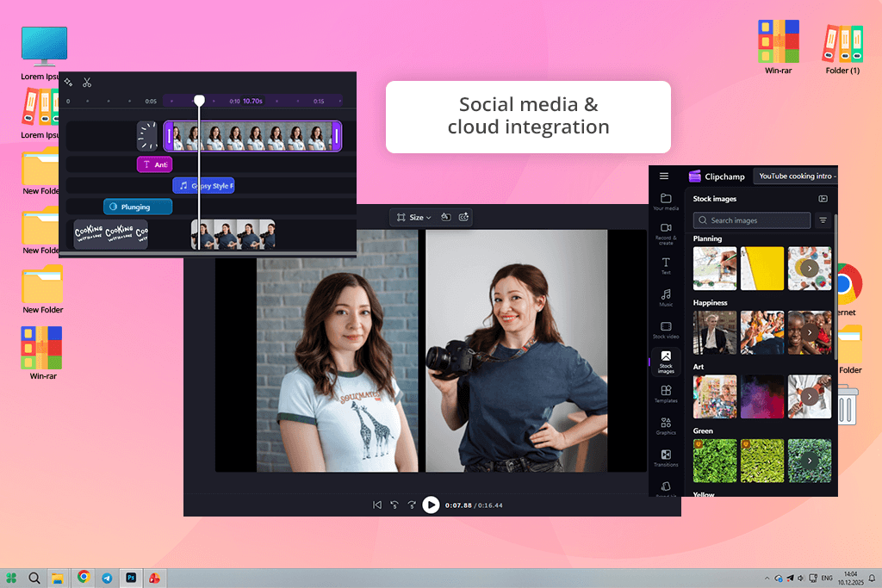Select the Cooking title clip in timeline
The width and height of the screenshot is (882, 588).
111,233
